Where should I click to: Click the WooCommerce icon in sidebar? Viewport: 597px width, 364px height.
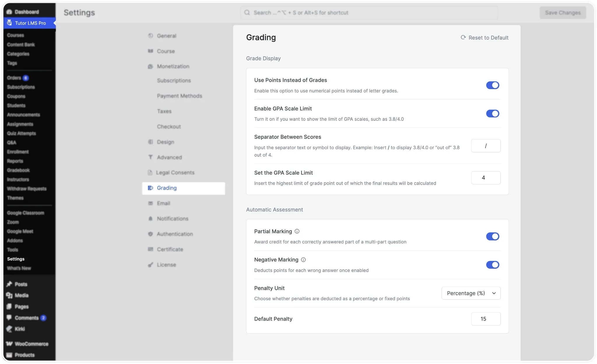point(9,344)
